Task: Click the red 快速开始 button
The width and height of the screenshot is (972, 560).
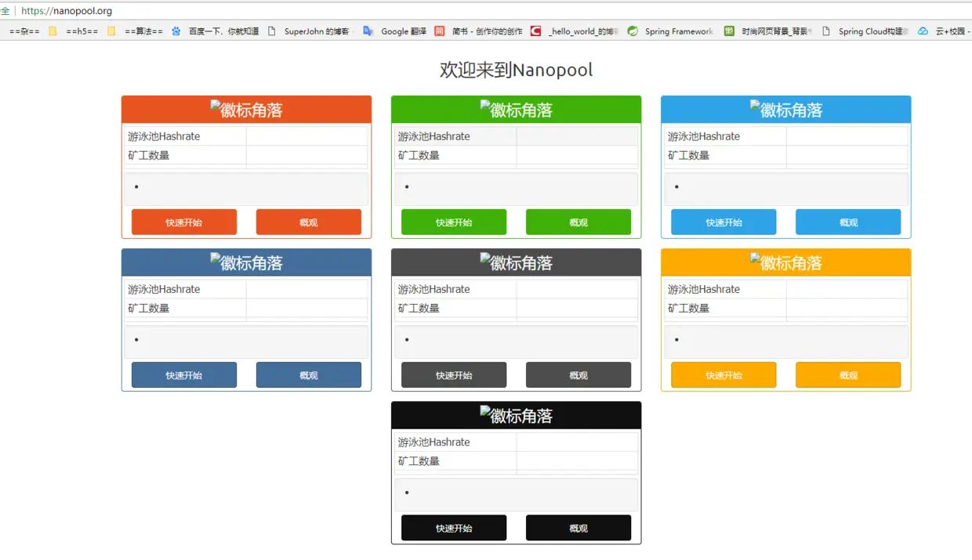Action: point(184,222)
